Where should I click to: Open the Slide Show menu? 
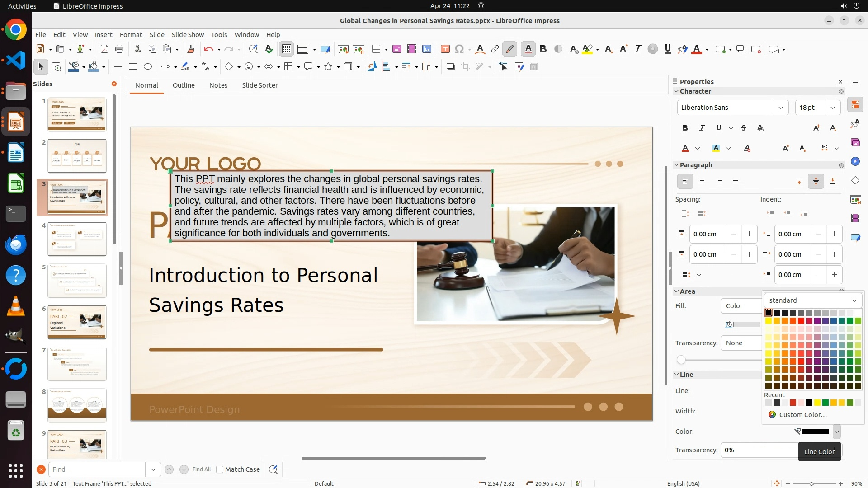[x=188, y=35]
